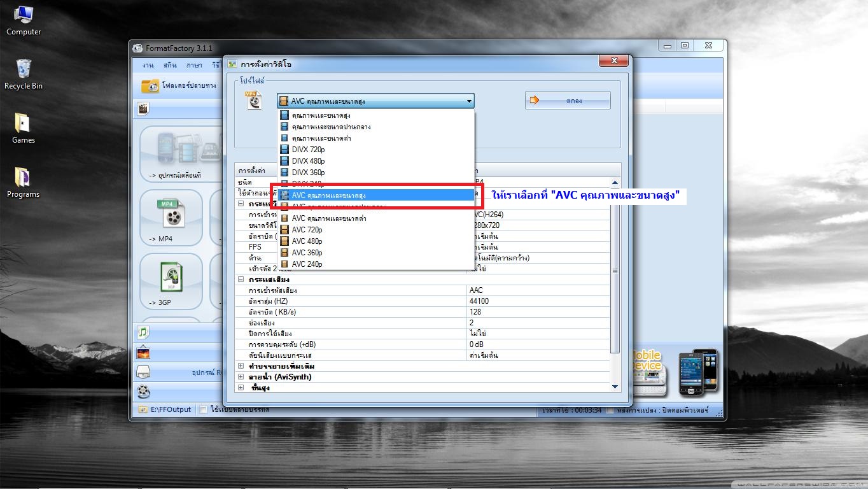This screenshot has height=489, width=868.
Task: Open the ภาษา menu
Action: click(194, 65)
